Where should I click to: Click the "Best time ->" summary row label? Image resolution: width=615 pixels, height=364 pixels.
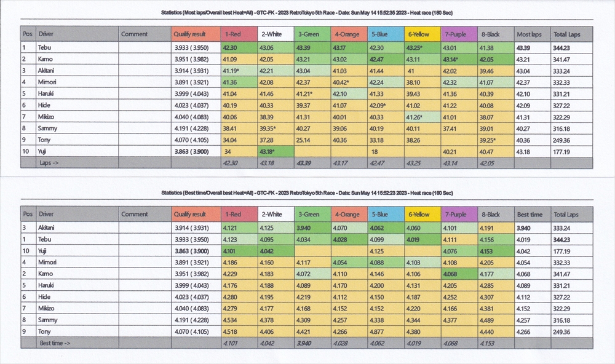click(x=55, y=342)
